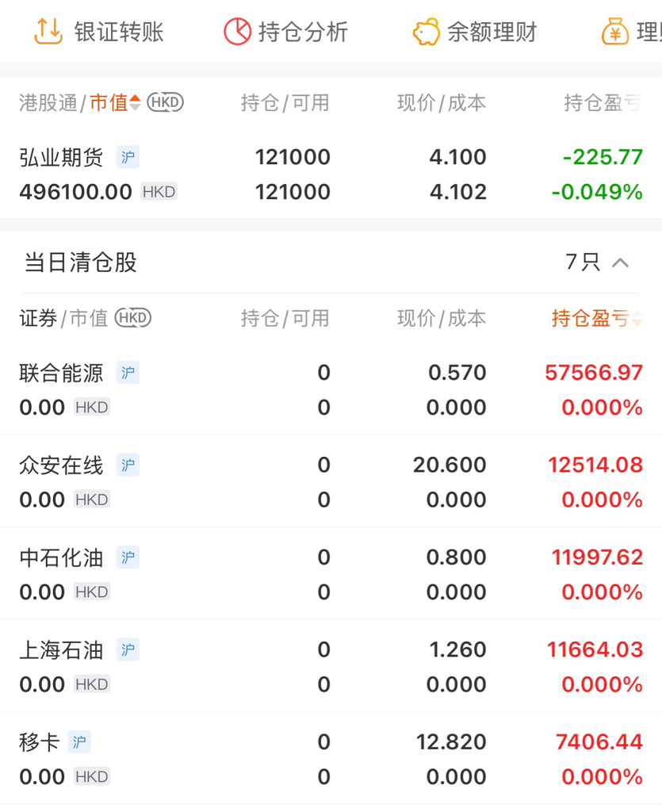The image size is (662, 812).
Task: Open the 上海石油 cleared stock row
Action: 331,666
